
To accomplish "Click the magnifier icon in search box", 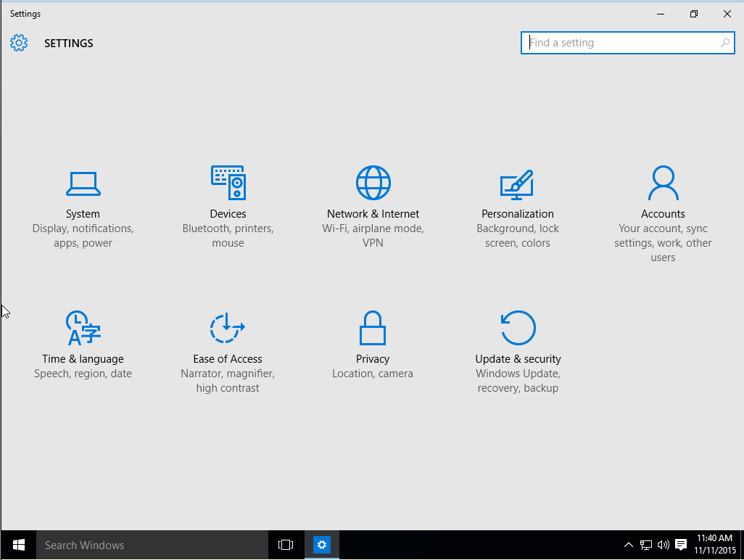I will (724, 44).
